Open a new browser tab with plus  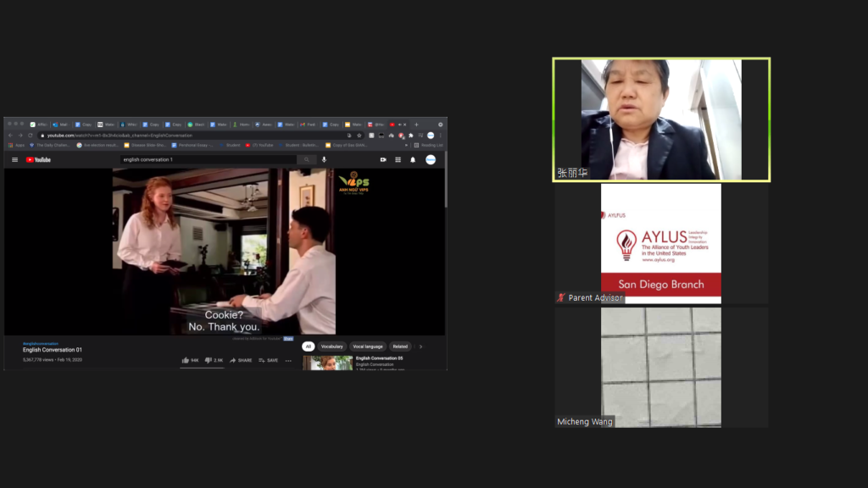416,125
